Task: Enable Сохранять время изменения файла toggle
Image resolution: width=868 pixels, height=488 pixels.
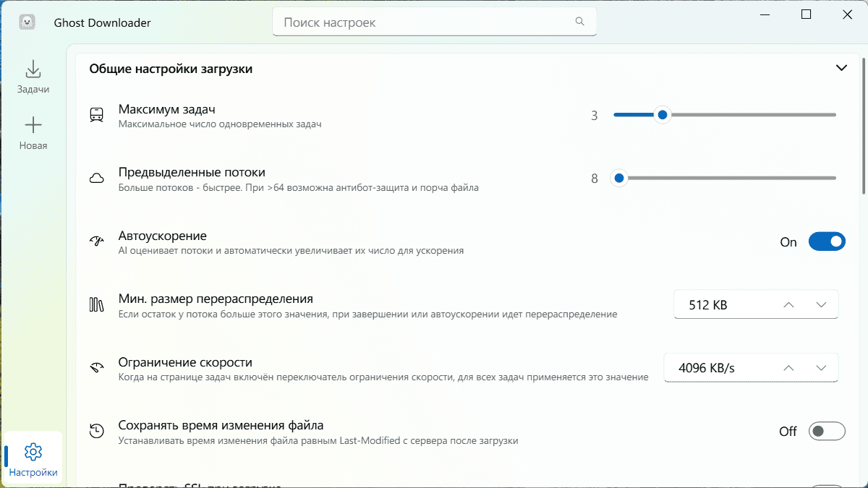Action: [827, 431]
